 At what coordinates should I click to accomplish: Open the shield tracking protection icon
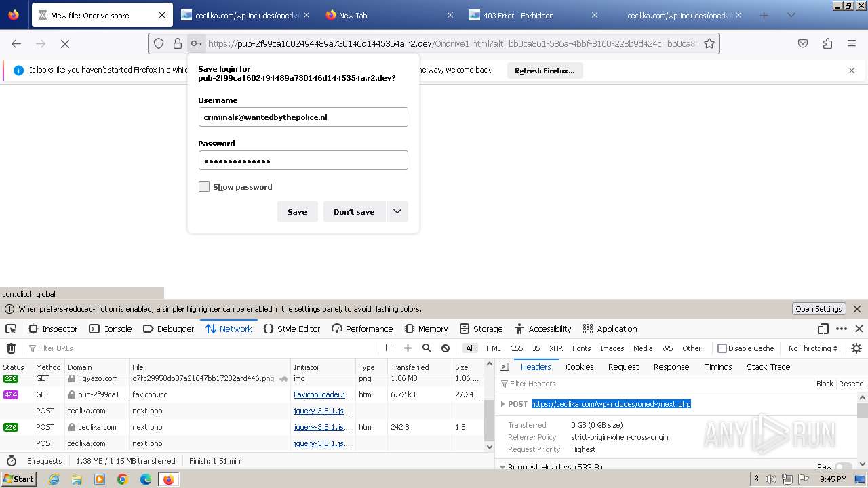tap(159, 43)
